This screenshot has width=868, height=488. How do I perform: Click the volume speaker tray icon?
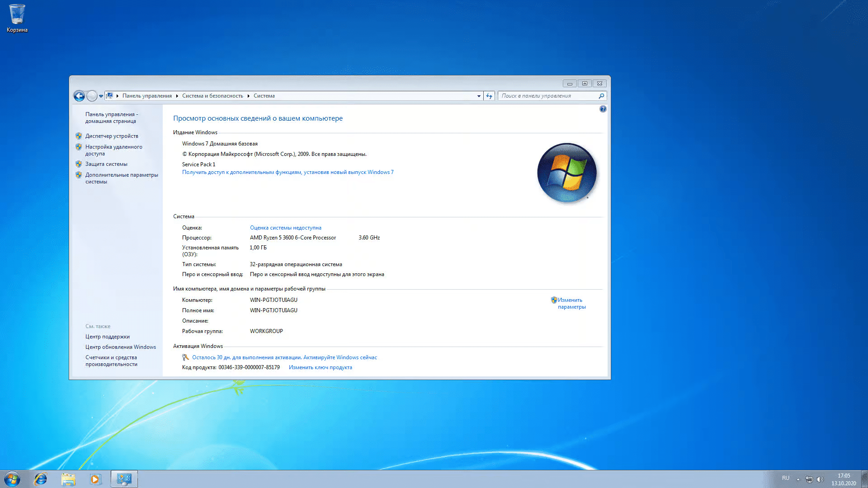(820, 479)
